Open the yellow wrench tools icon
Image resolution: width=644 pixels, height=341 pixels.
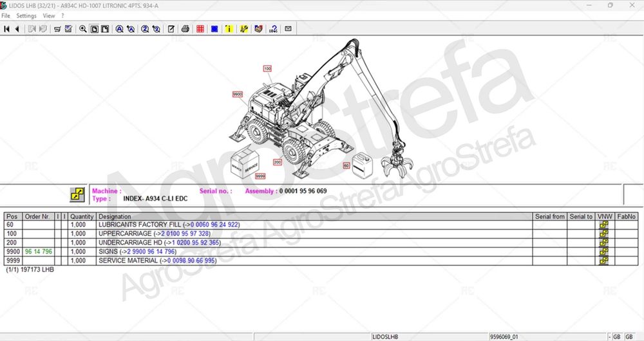244,29
